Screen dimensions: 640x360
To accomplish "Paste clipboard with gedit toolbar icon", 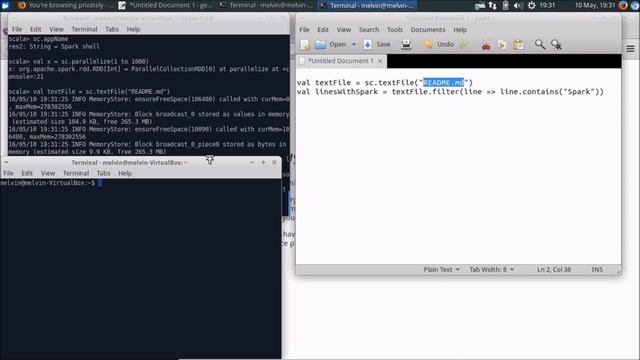I will [518, 44].
